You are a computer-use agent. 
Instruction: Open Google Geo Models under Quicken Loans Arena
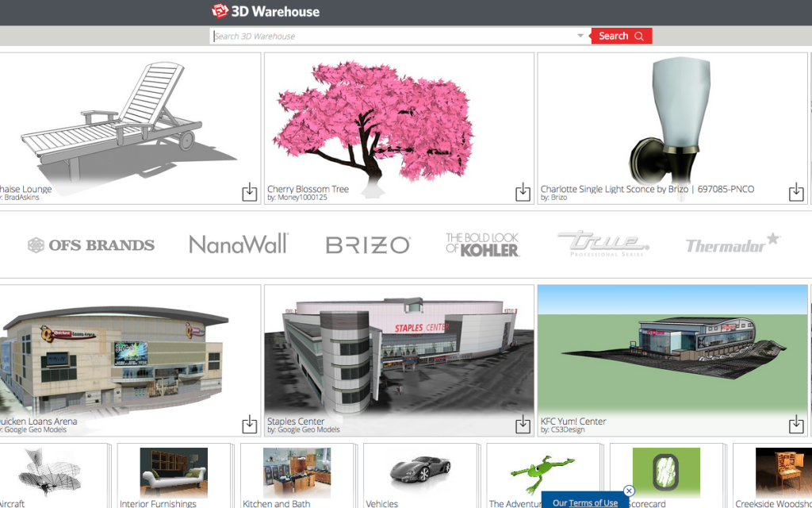tap(35, 429)
